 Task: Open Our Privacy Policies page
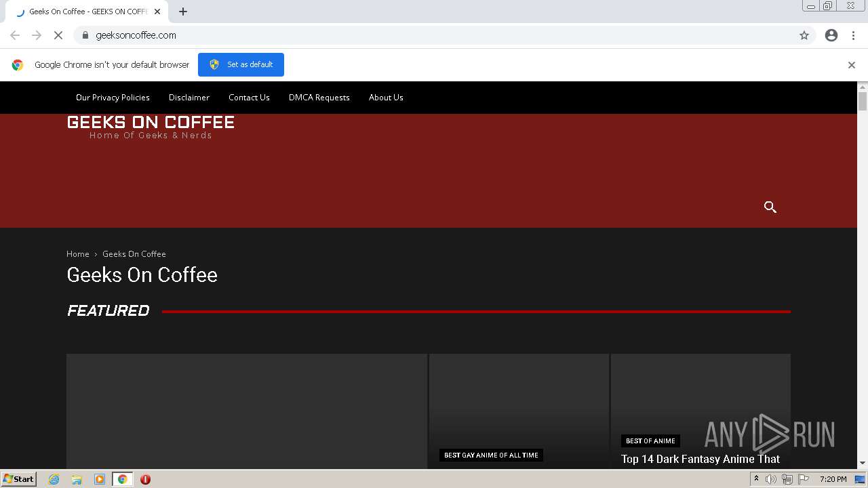(x=113, y=98)
